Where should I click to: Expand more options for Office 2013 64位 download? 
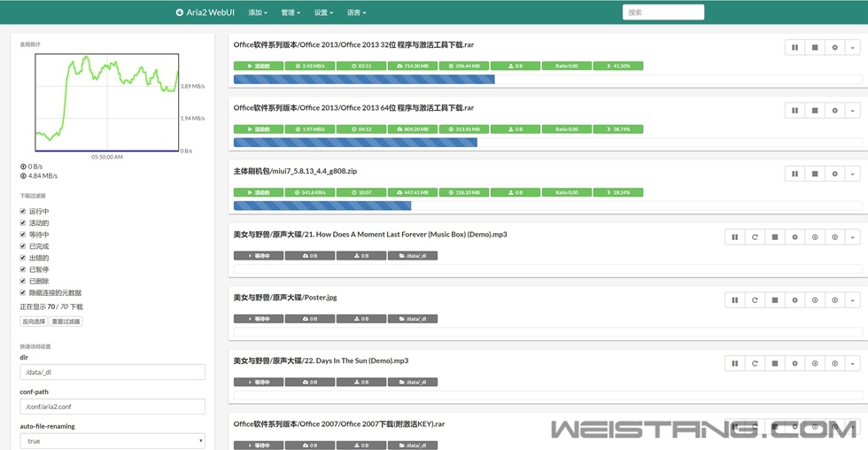point(852,111)
